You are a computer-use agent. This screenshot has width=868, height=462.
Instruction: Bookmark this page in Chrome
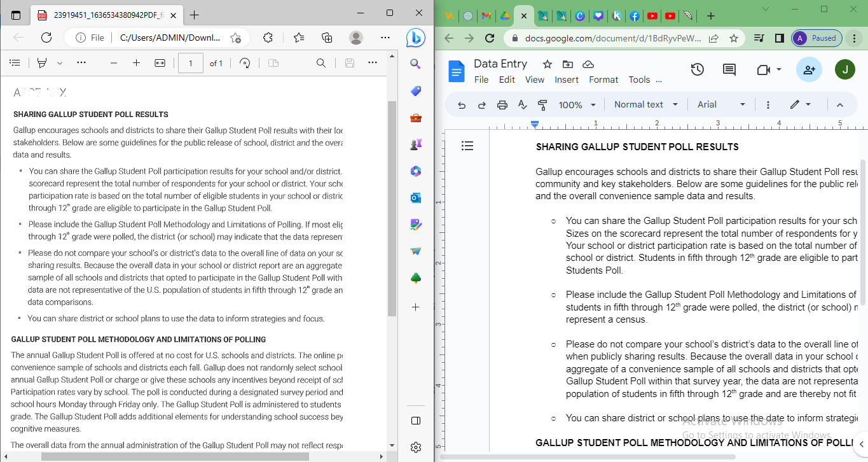(x=734, y=38)
